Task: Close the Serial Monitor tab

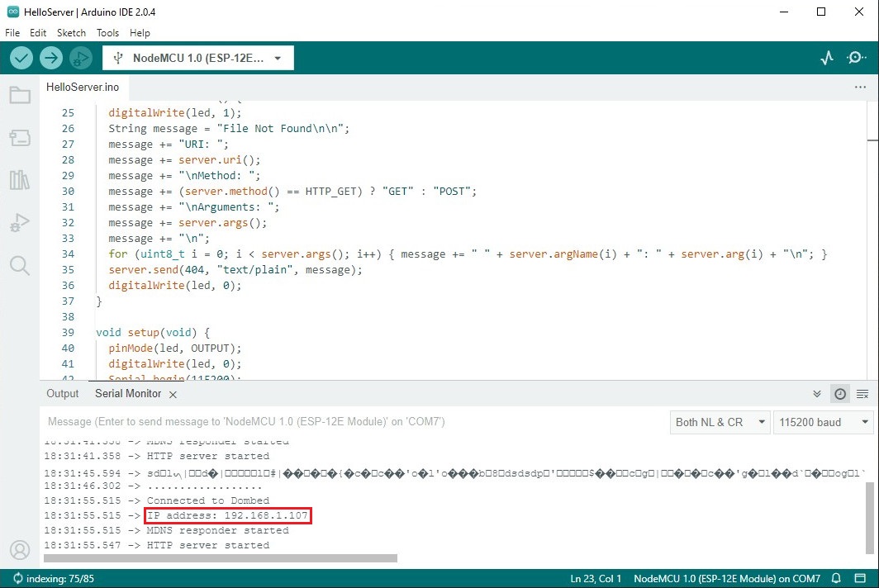Action: [173, 395]
